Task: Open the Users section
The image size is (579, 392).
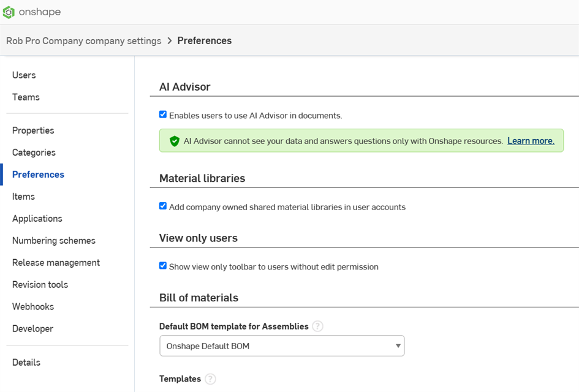Action: click(23, 75)
